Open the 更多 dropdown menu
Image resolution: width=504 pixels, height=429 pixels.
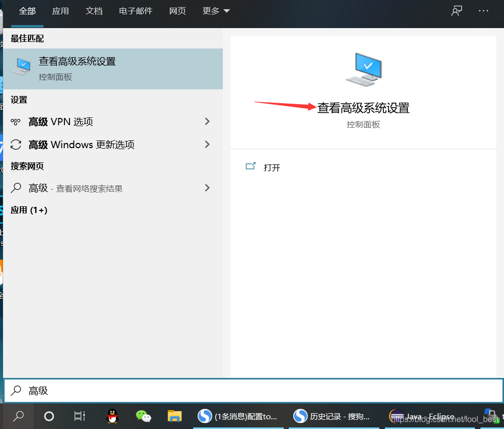(216, 11)
